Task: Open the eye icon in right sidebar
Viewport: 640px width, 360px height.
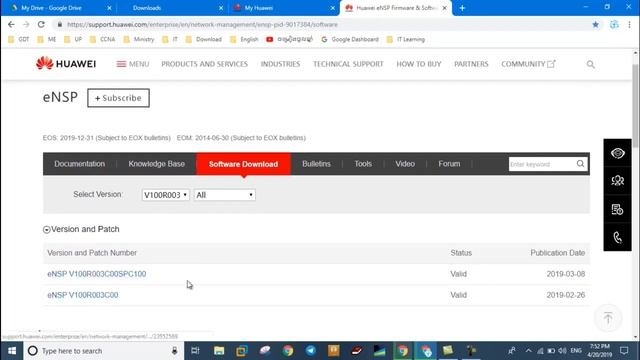Action: click(x=618, y=153)
